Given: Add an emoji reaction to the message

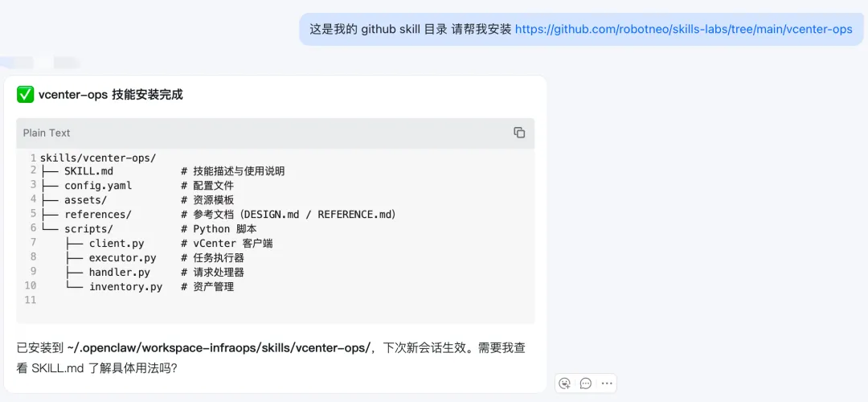Looking at the screenshot, I should (x=565, y=384).
